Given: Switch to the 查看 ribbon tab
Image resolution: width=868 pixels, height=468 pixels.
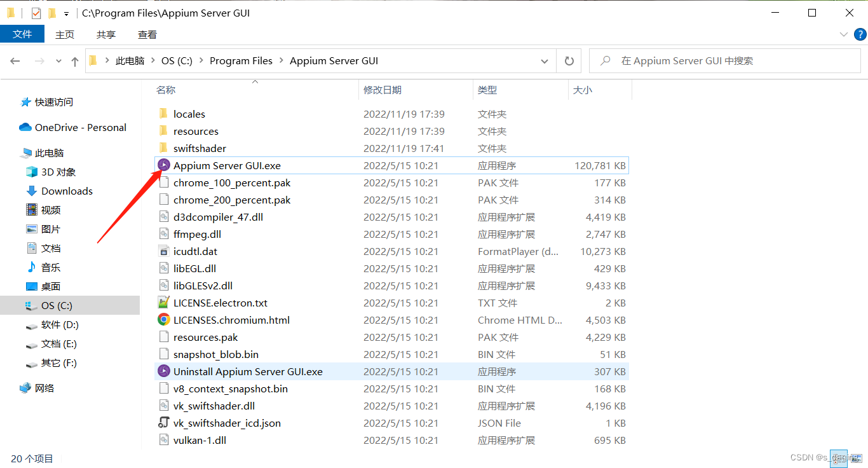Looking at the screenshot, I should point(147,35).
